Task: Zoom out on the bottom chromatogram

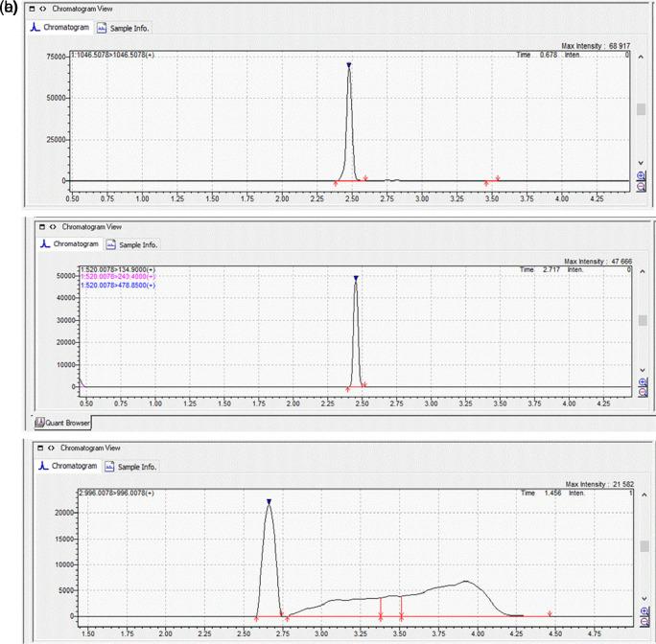Action: (644, 622)
